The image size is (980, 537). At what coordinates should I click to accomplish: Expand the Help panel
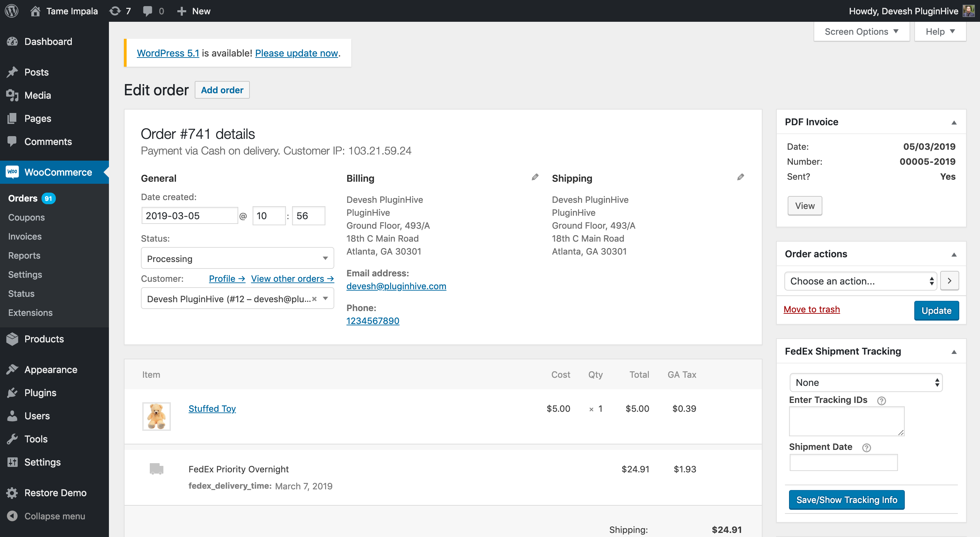(940, 32)
